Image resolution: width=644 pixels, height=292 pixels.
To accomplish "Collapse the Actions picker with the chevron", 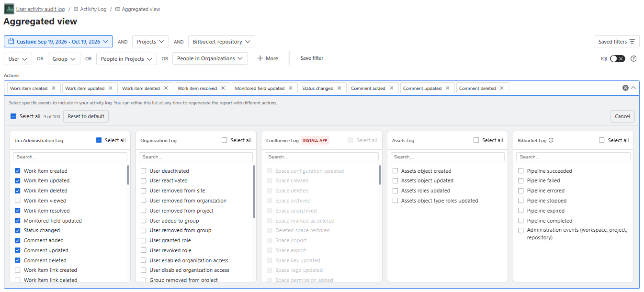I will point(633,88).
